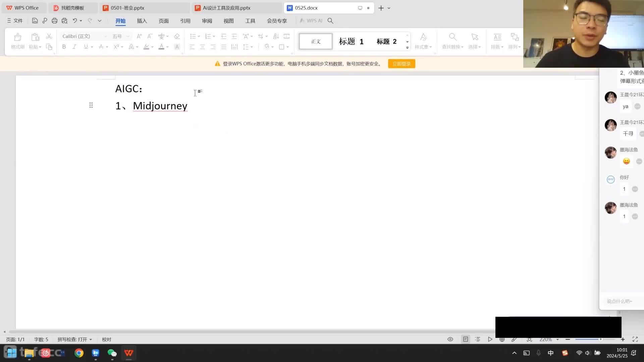Click the 立即登录 login button

coord(401,64)
